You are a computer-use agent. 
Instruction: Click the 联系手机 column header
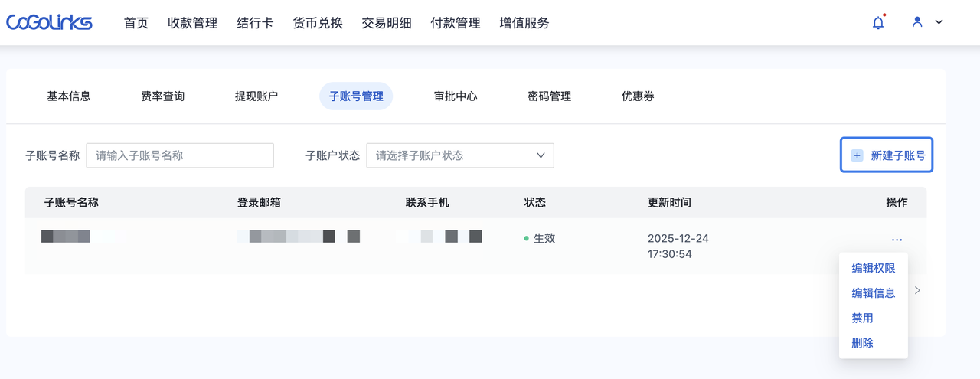point(427,203)
